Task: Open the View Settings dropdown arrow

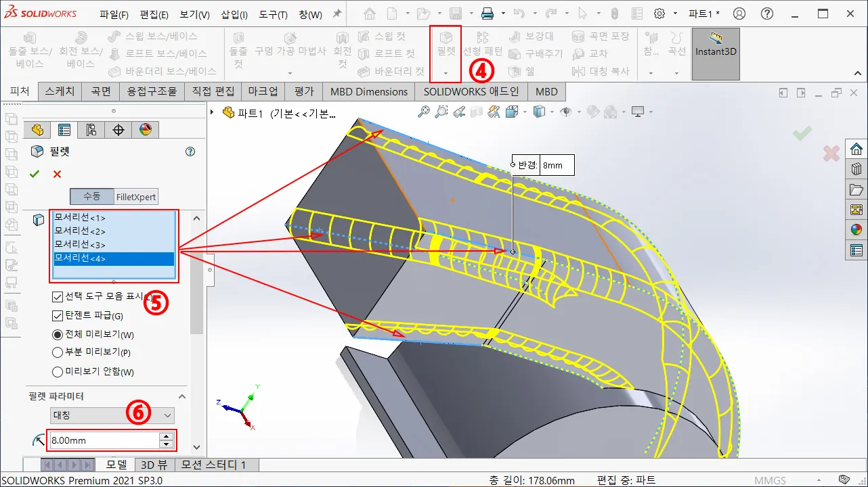Action: [x=650, y=112]
